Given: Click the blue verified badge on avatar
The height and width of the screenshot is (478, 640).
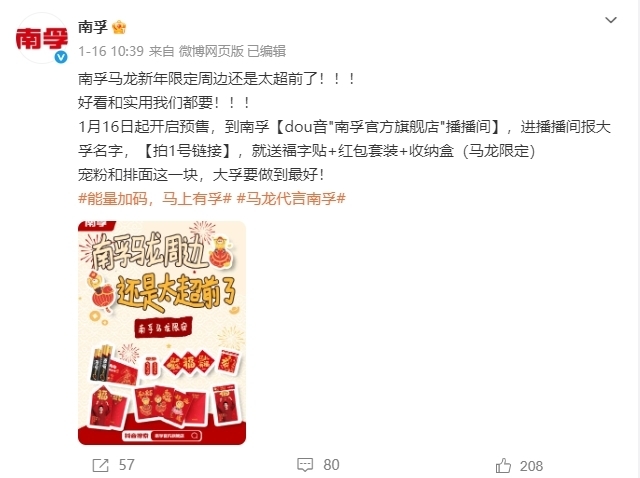Looking at the screenshot, I should pos(61,57).
